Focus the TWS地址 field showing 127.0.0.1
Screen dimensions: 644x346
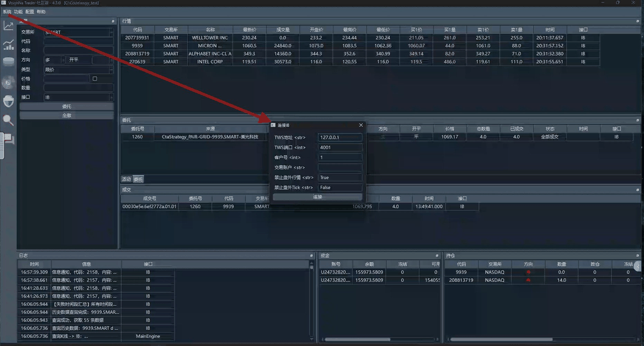[x=340, y=137]
